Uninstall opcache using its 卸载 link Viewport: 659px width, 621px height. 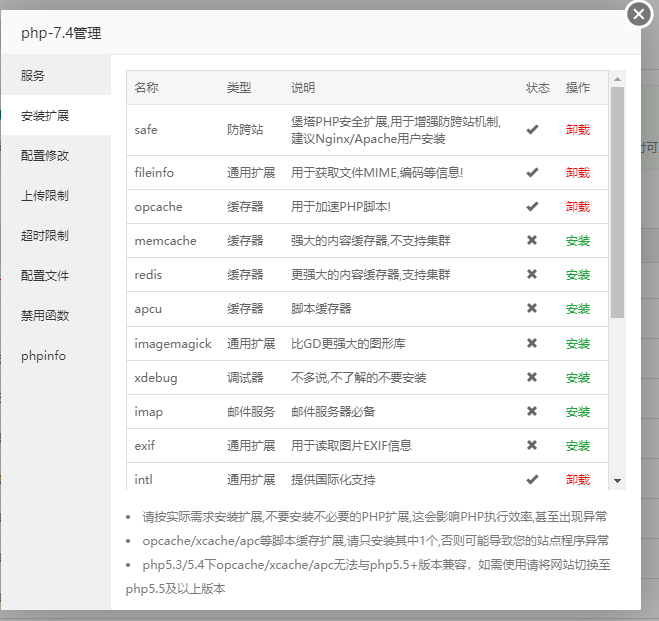click(577, 207)
